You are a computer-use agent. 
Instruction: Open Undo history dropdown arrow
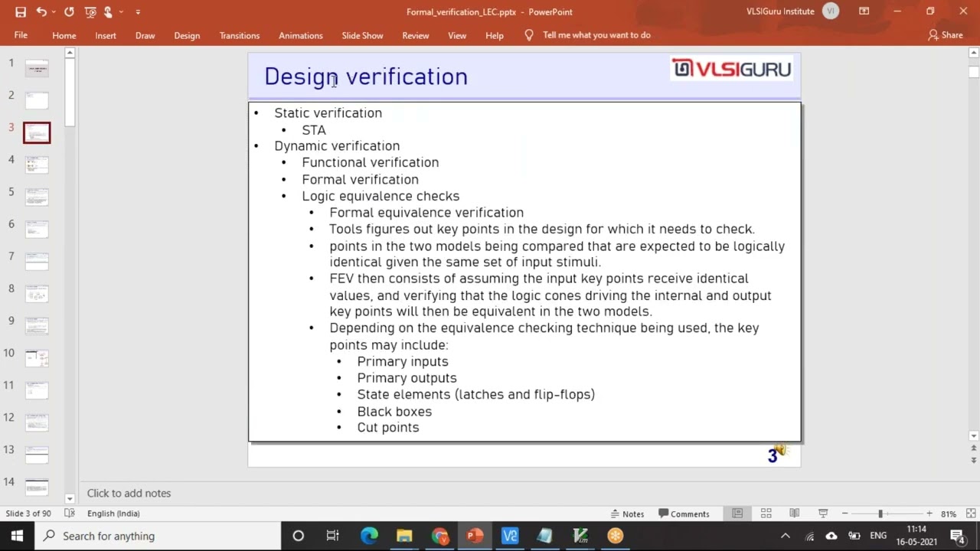click(54, 12)
